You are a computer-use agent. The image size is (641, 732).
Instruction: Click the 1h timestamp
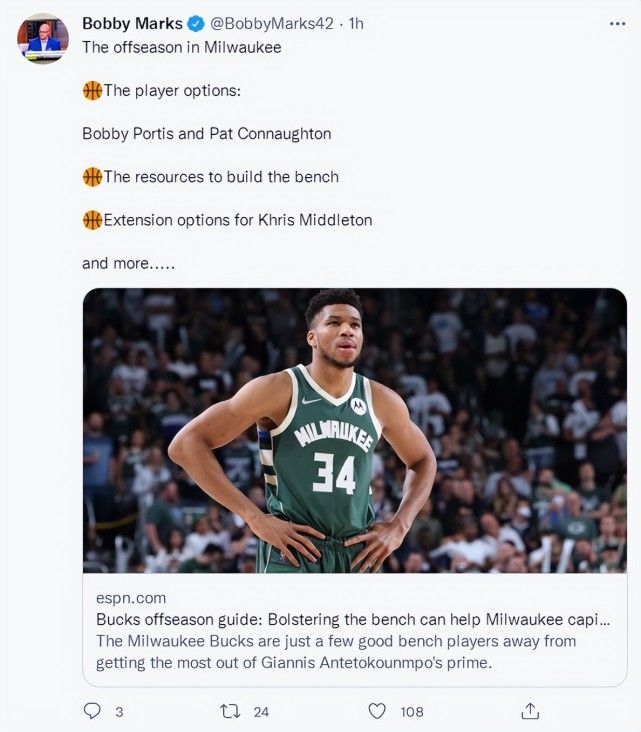point(354,23)
